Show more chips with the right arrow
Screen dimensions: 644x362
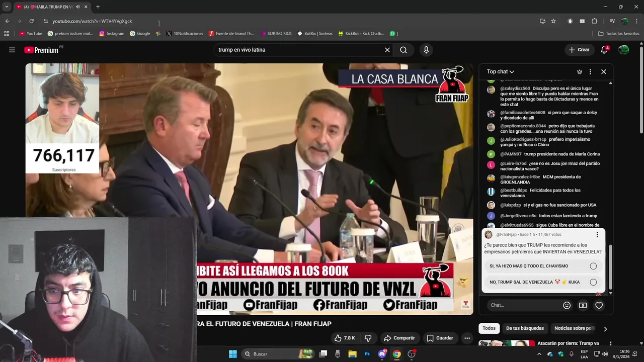point(605,329)
